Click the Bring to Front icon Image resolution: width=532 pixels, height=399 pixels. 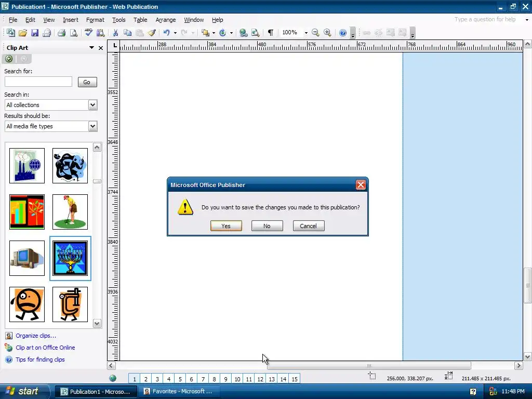pyautogui.click(x=205, y=33)
